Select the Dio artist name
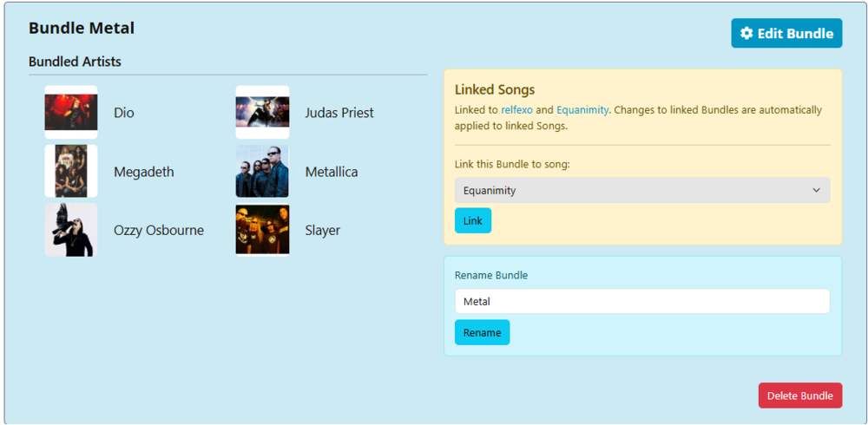 [x=124, y=113]
